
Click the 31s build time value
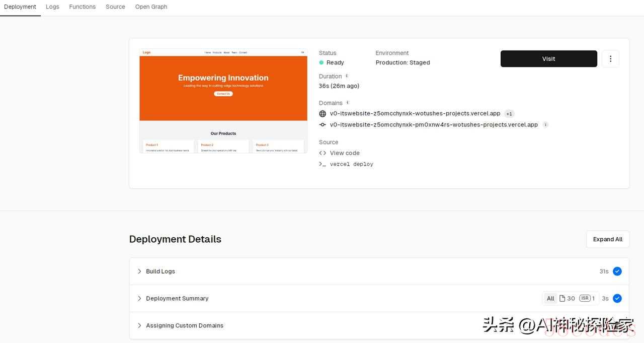click(604, 271)
